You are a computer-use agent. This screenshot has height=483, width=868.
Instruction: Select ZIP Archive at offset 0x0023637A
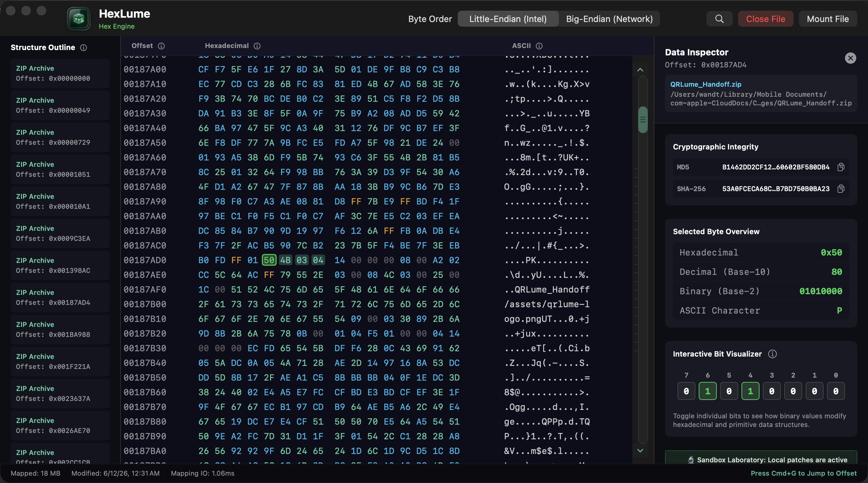(60, 394)
